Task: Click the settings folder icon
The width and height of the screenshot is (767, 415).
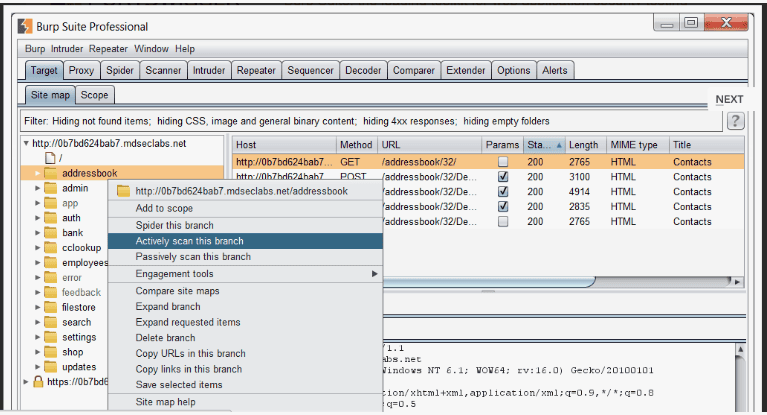Action: coord(50,337)
